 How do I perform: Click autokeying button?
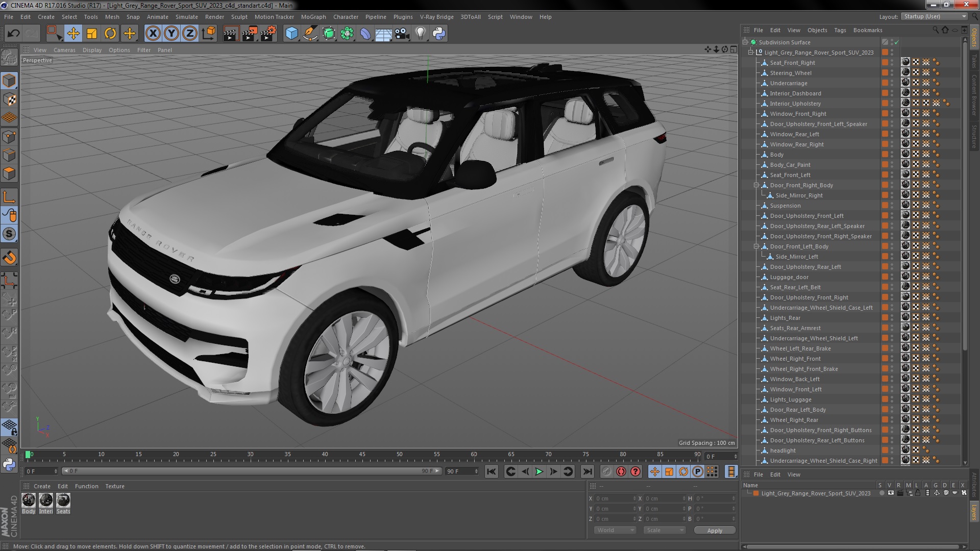621,472
